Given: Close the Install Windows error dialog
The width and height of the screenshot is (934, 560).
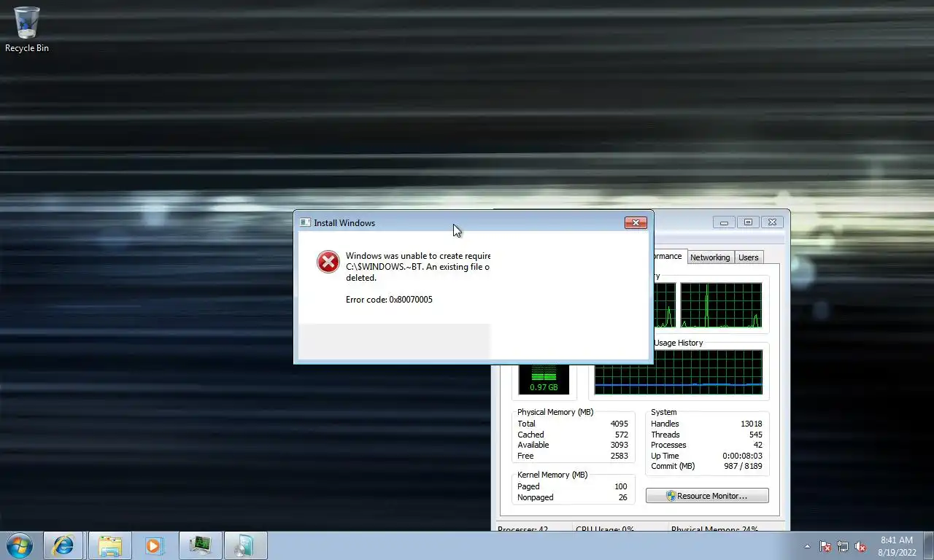Looking at the screenshot, I should [x=636, y=222].
